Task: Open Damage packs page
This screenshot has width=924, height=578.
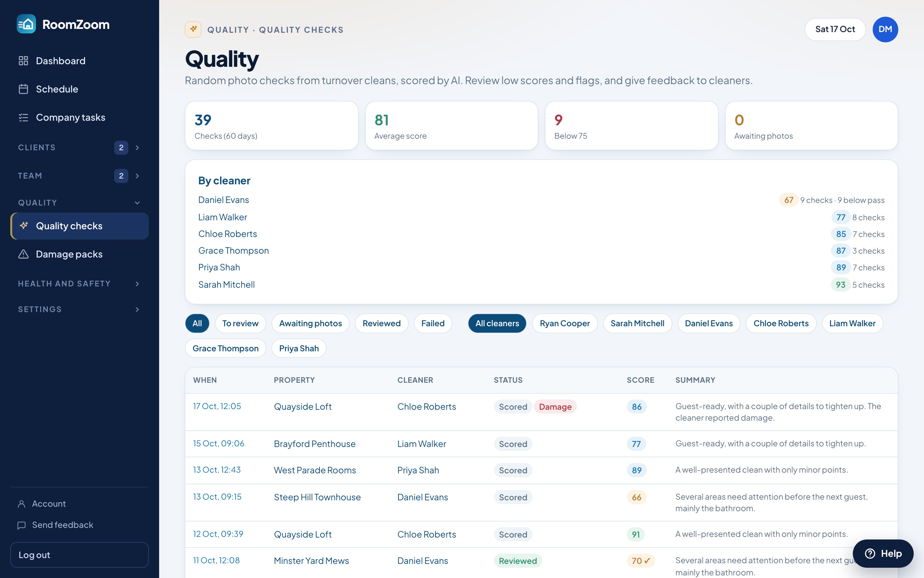Action: [80, 254]
